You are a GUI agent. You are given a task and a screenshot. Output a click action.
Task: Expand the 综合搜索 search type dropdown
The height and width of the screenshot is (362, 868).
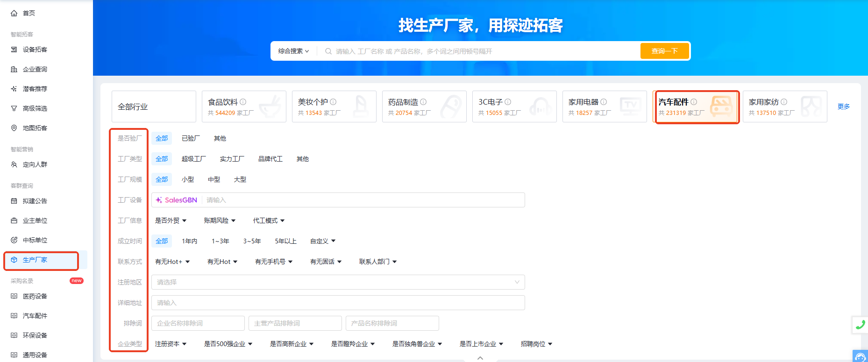pyautogui.click(x=293, y=51)
